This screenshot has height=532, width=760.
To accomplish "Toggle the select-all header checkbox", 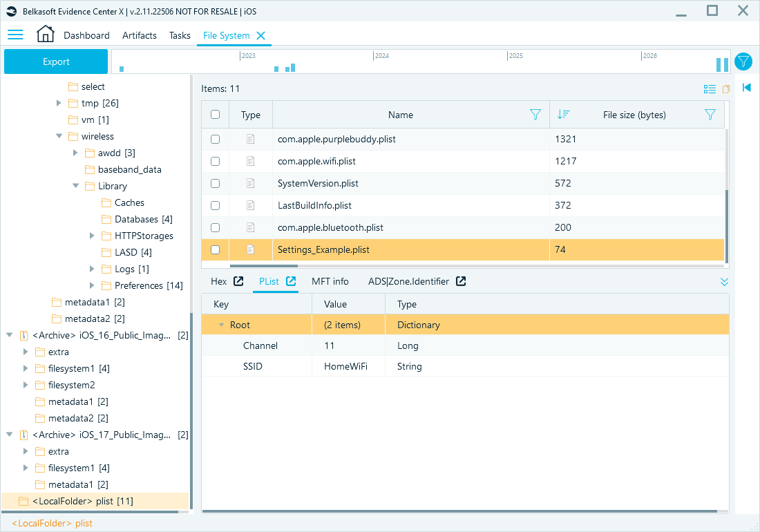I will tap(215, 115).
